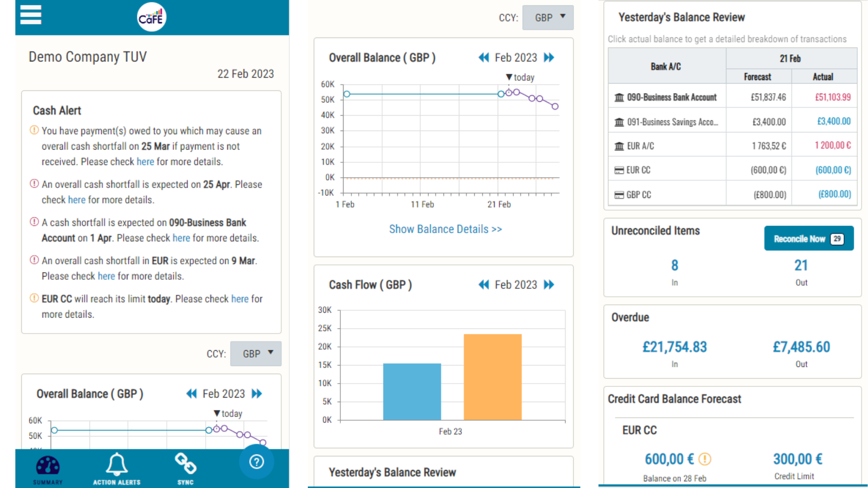868x488 pixels.
Task: Click unreconciled Out count 21
Action: pos(801,265)
